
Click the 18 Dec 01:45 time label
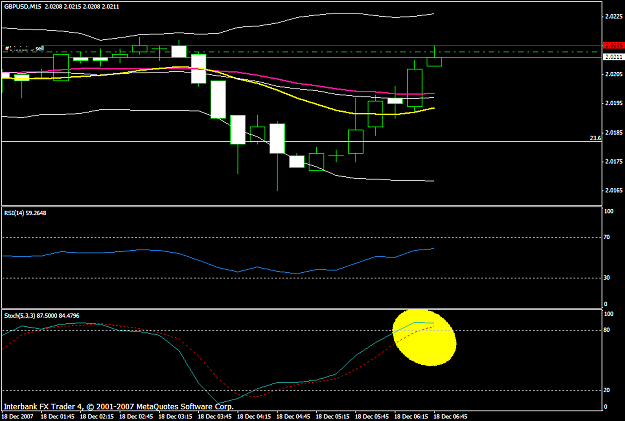pyautogui.click(x=57, y=417)
